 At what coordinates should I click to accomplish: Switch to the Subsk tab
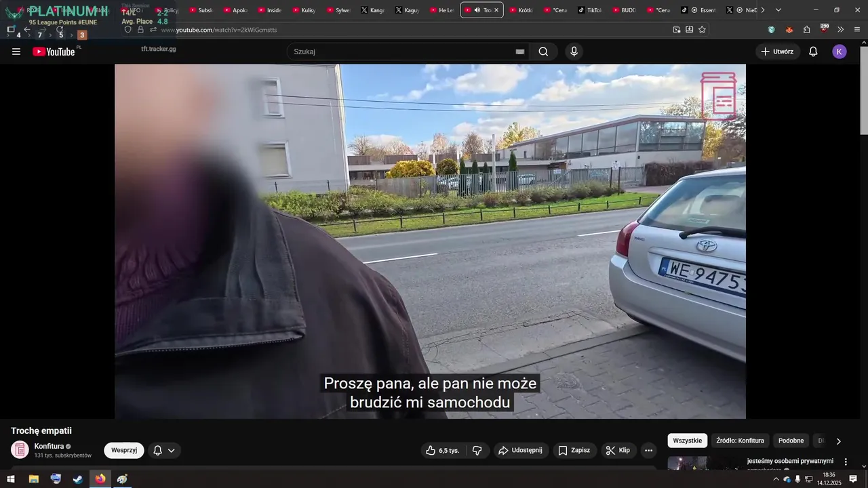click(202, 10)
